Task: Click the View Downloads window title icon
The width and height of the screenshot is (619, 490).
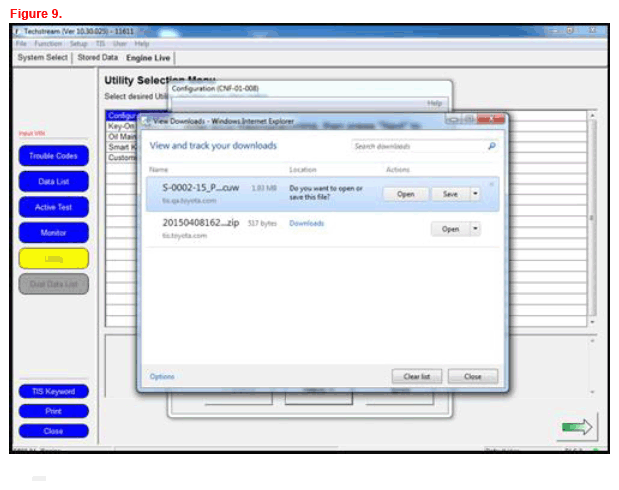Action: pos(146,121)
